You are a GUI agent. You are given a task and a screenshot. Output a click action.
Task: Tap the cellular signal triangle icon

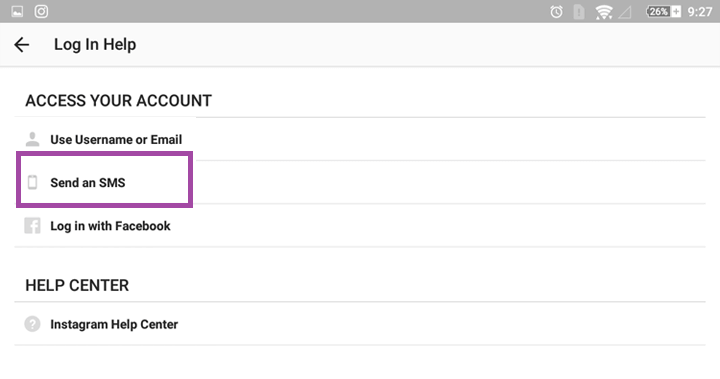coord(624,12)
